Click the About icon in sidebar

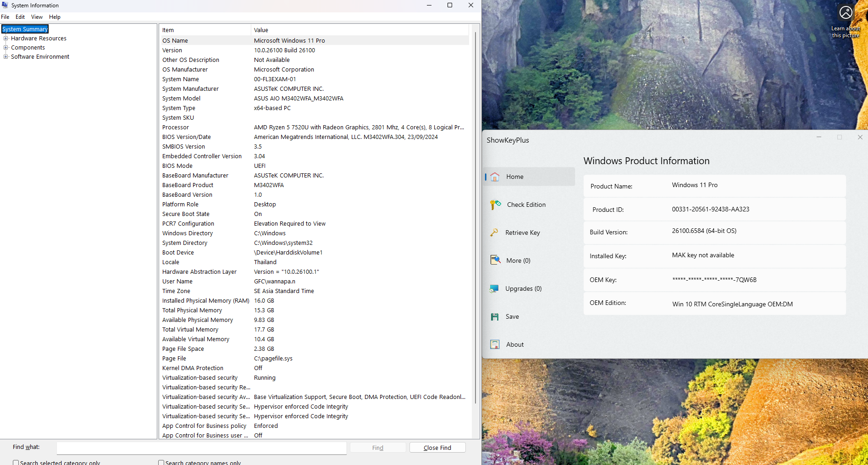coord(495,344)
